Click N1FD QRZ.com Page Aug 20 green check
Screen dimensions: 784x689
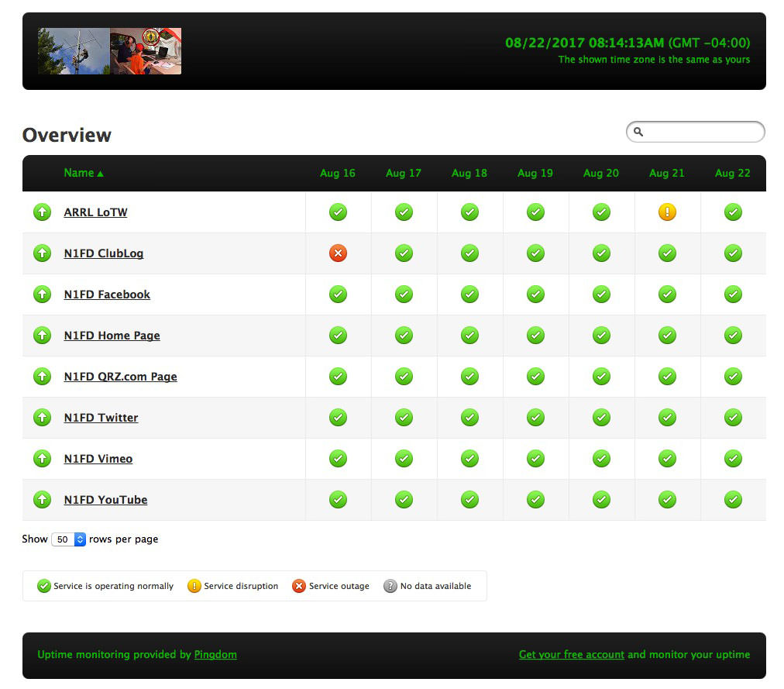(x=601, y=376)
